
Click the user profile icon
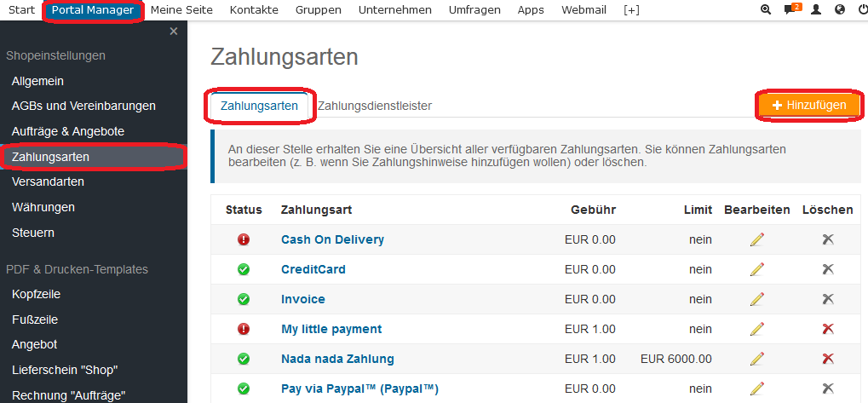(816, 10)
